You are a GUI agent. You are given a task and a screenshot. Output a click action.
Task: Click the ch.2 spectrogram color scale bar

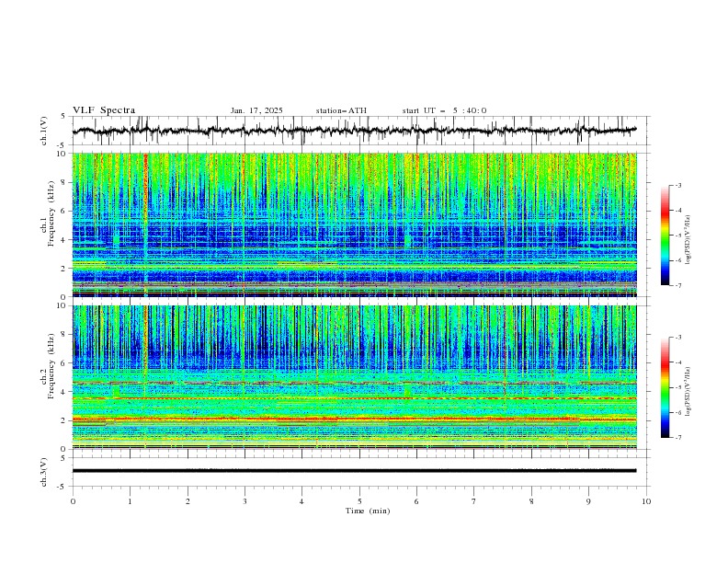[x=665, y=387]
